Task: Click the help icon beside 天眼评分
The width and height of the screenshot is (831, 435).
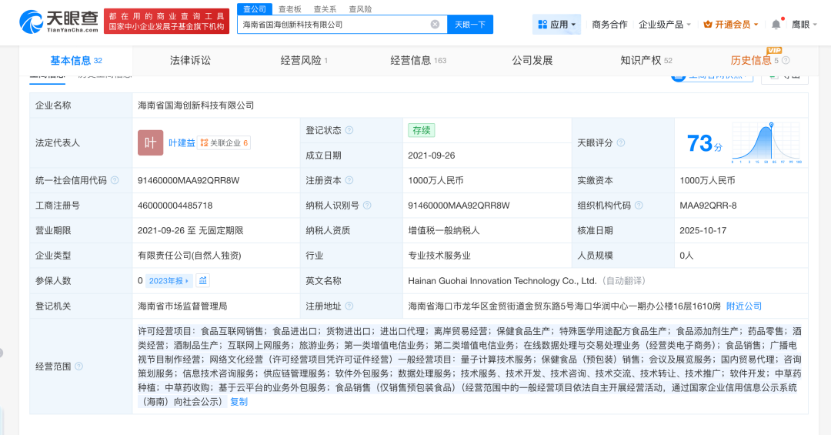Action: coord(619,143)
